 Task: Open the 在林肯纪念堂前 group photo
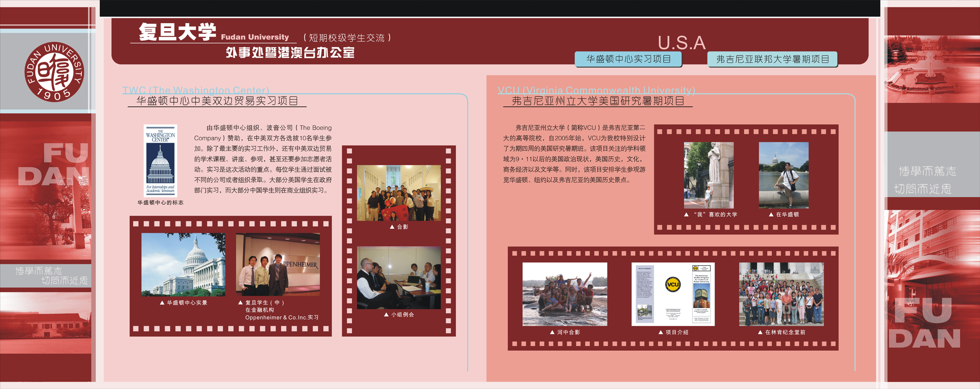pyautogui.click(x=781, y=294)
